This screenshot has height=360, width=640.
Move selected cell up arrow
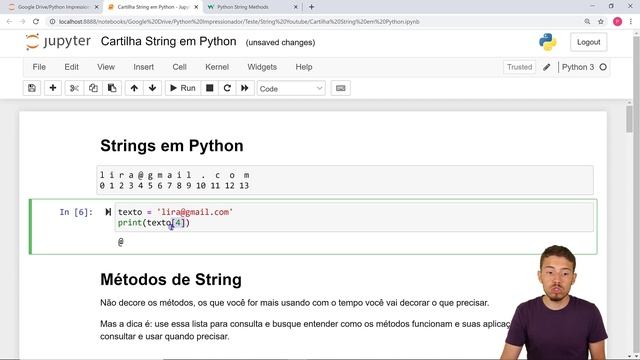[134, 88]
